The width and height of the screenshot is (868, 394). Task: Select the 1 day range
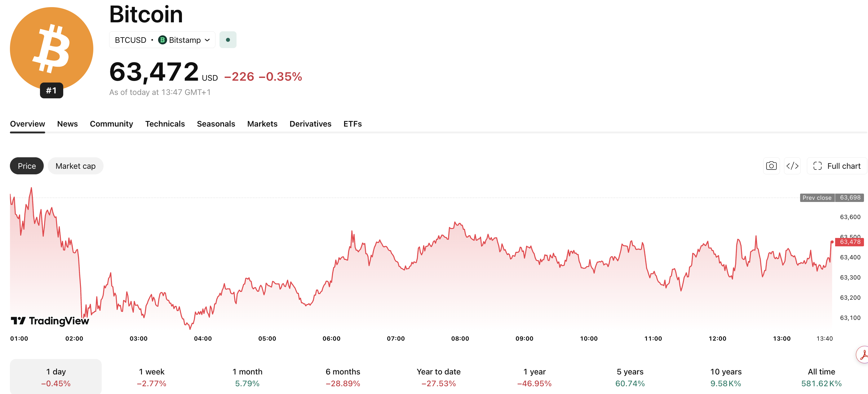56,377
